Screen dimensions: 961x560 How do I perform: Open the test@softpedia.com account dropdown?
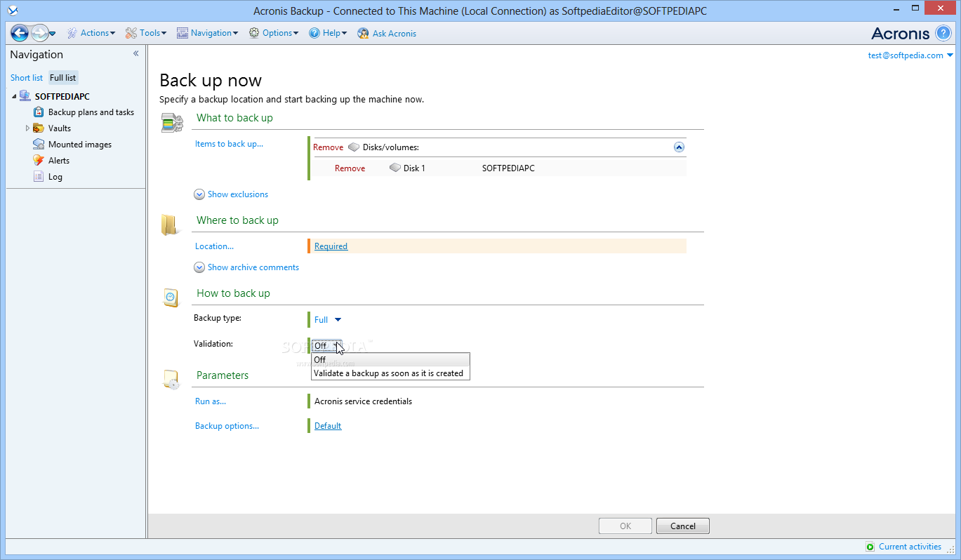coord(910,55)
